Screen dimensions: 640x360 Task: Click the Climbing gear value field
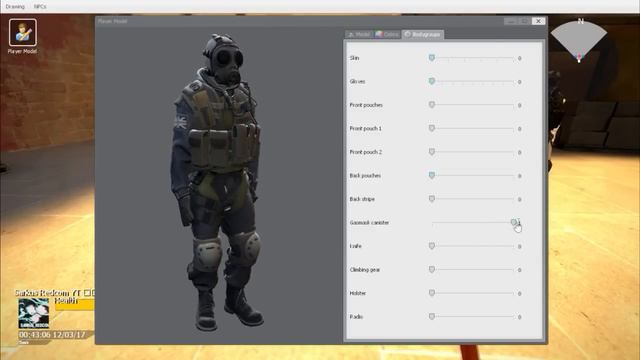pyautogui.click(x=520, y=270)
